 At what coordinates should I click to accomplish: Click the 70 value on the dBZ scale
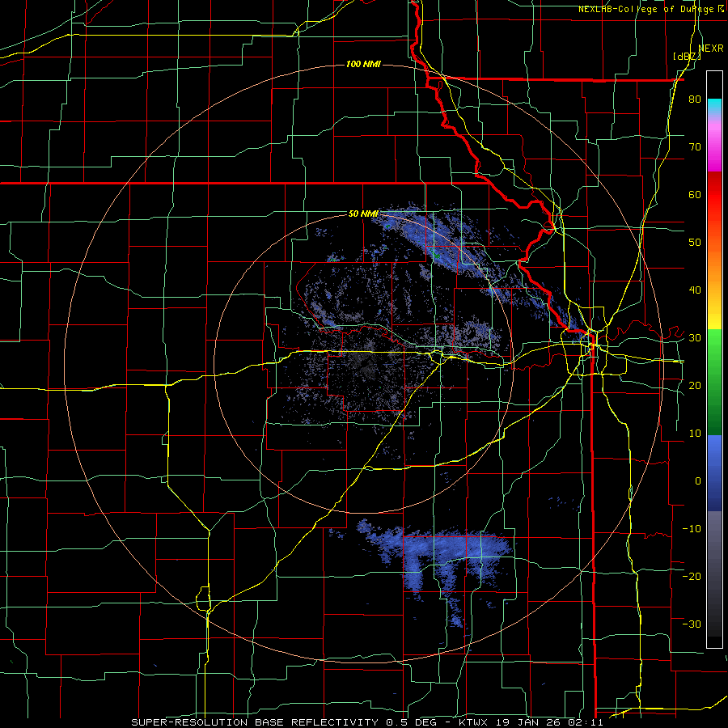695,147
